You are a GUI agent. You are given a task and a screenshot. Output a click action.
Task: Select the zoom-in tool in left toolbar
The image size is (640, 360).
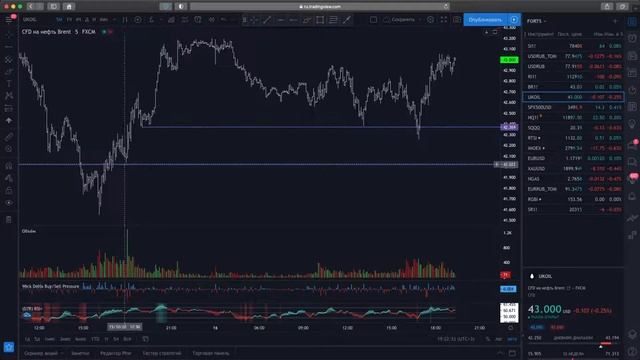click(x=9, y=149)
